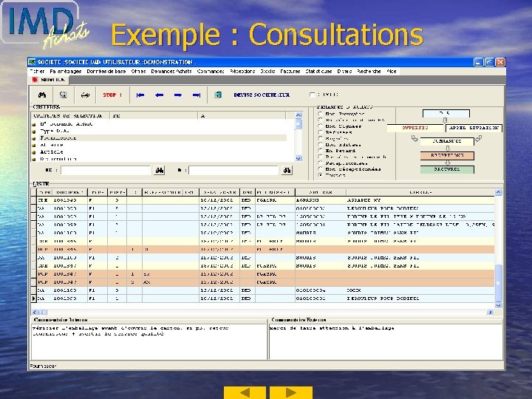Viewport: 532px width, 399px height.
Task: Click binoculars lookup button next to DE field
Action: (159, 170)
